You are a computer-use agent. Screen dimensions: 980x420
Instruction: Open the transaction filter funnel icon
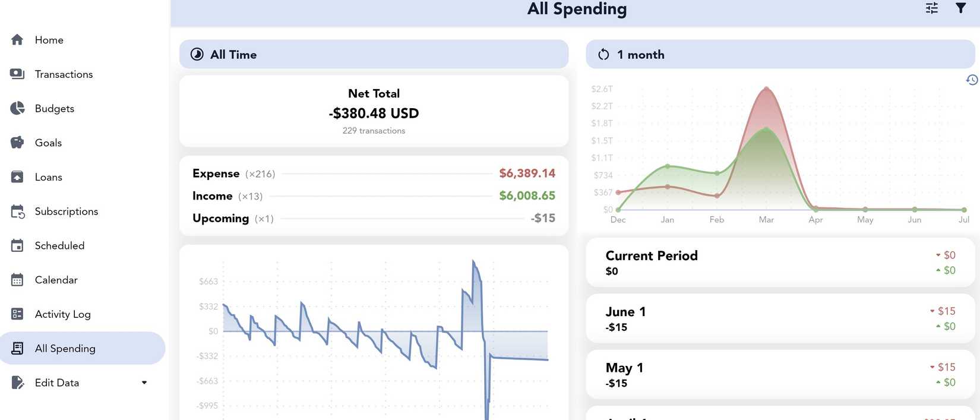[x=962, y=8]
